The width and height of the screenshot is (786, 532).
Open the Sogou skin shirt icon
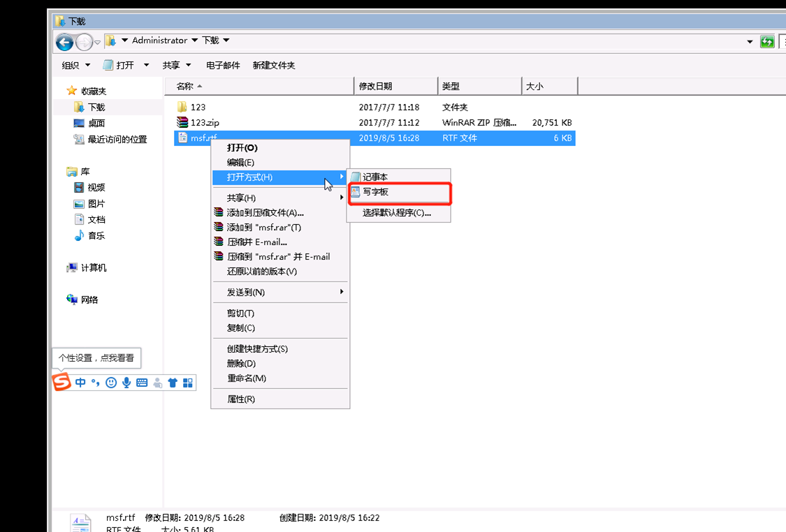pos(173,383)
